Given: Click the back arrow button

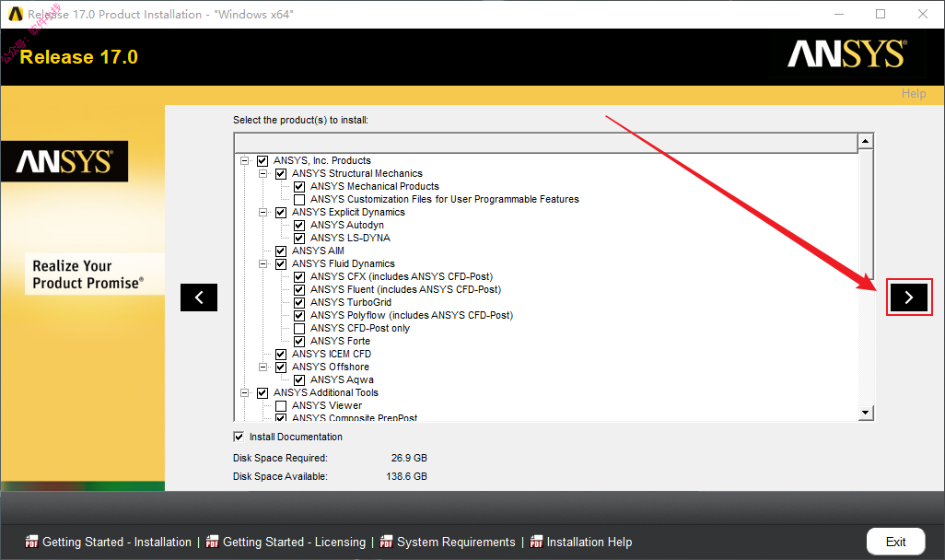Looking at the screenshot, I should [199, 297].
